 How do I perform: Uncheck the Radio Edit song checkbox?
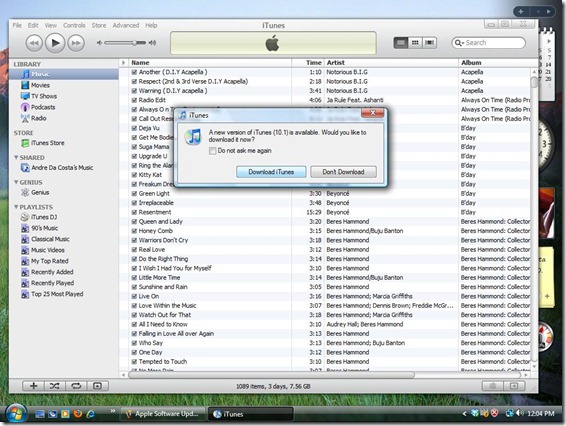[x=134, y=100]
